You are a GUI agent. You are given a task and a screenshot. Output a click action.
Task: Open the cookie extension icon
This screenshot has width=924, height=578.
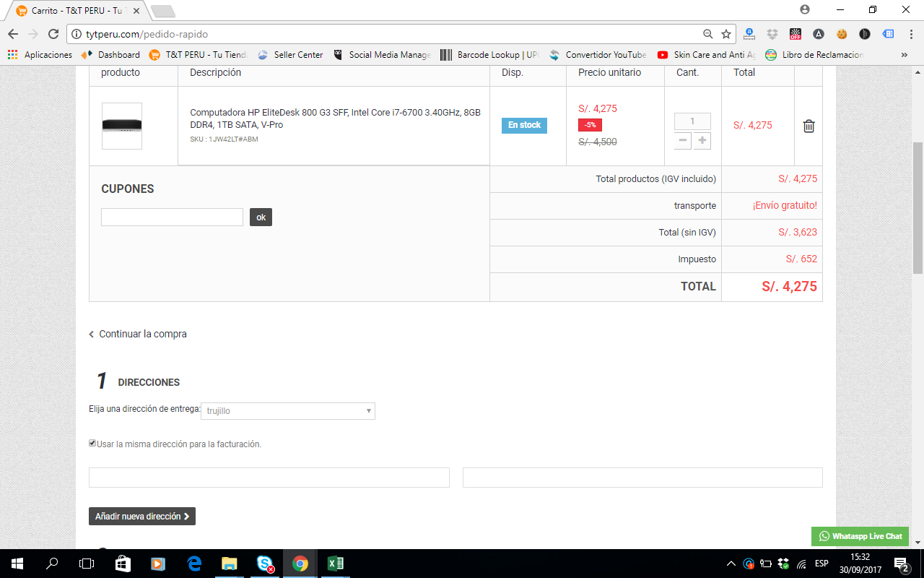pos(842,34)
